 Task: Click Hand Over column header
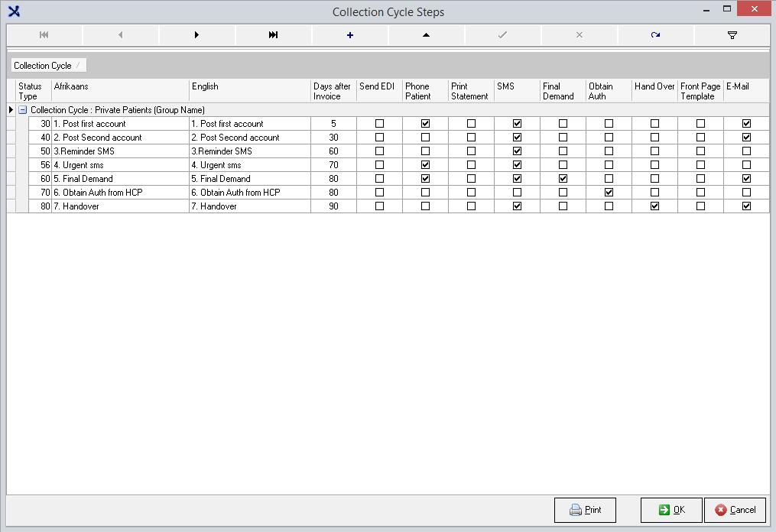[654, 91]
